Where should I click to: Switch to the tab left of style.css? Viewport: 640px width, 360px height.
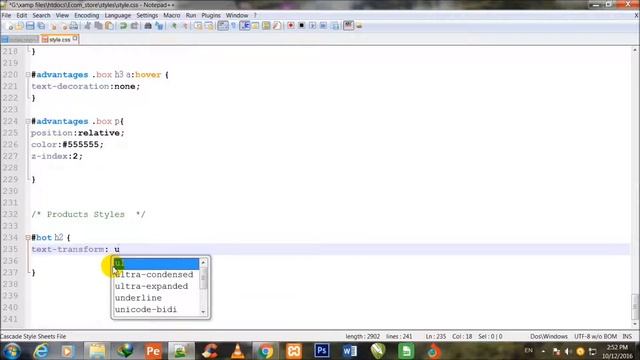pyautogui.click(x=20, y=40)
